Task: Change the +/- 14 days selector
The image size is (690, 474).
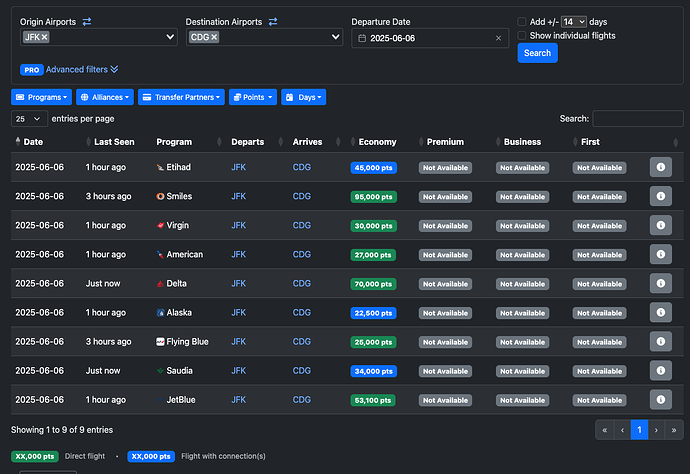Action: pyautogui.click(x=574, y=22)
